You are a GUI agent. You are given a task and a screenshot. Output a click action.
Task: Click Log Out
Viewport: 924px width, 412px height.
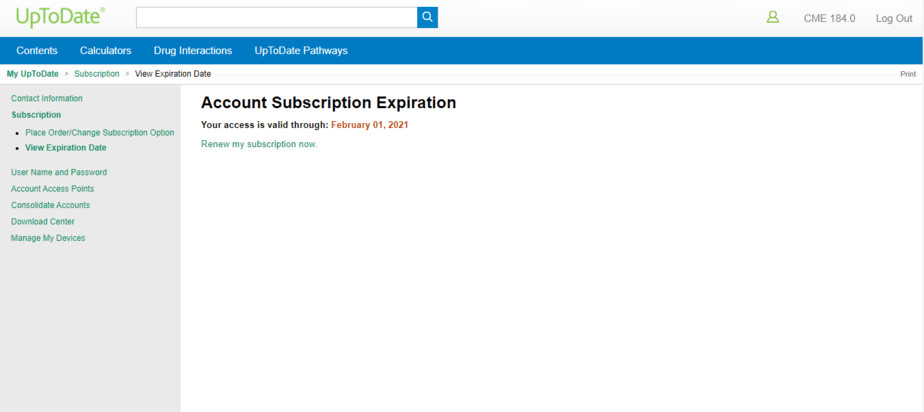[893, 18]
